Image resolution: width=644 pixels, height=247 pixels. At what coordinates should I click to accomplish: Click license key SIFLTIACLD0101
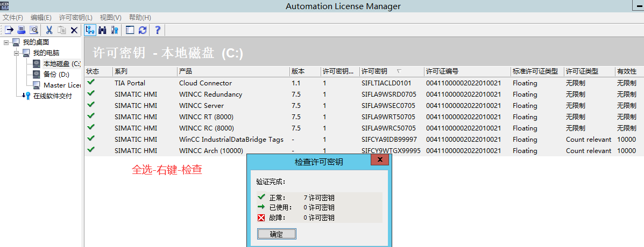[x=386, y=83]
